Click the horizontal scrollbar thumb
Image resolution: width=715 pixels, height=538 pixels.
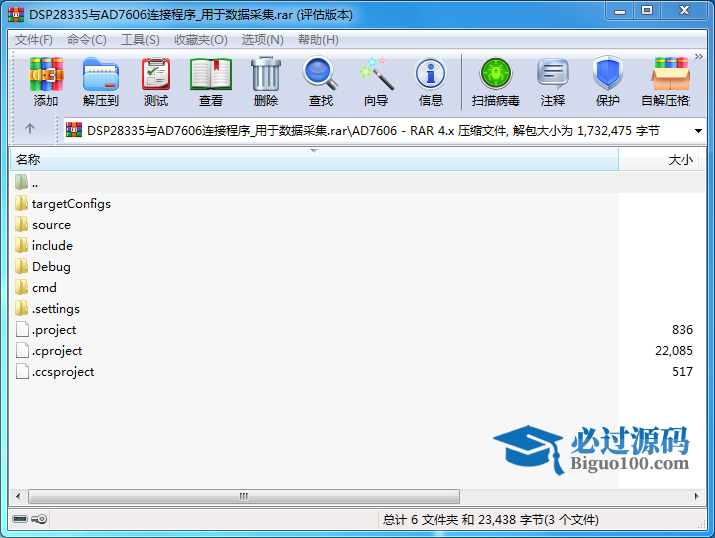point(244,496)
